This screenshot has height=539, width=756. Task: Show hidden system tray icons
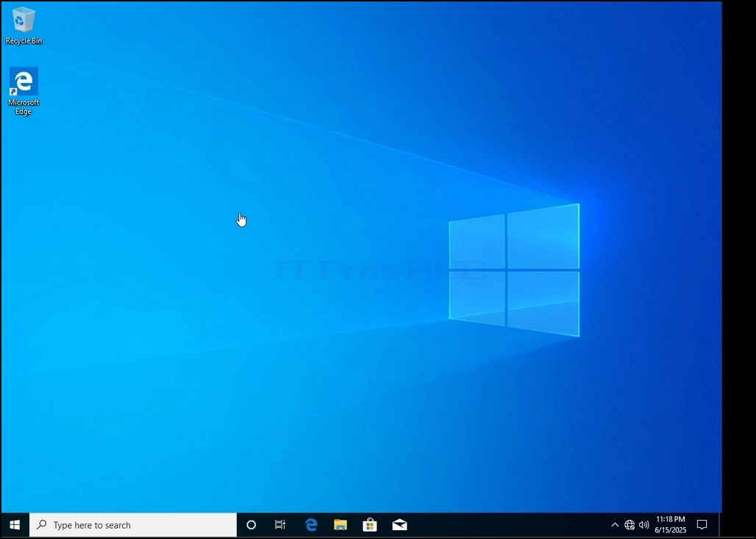click(615, 525)
